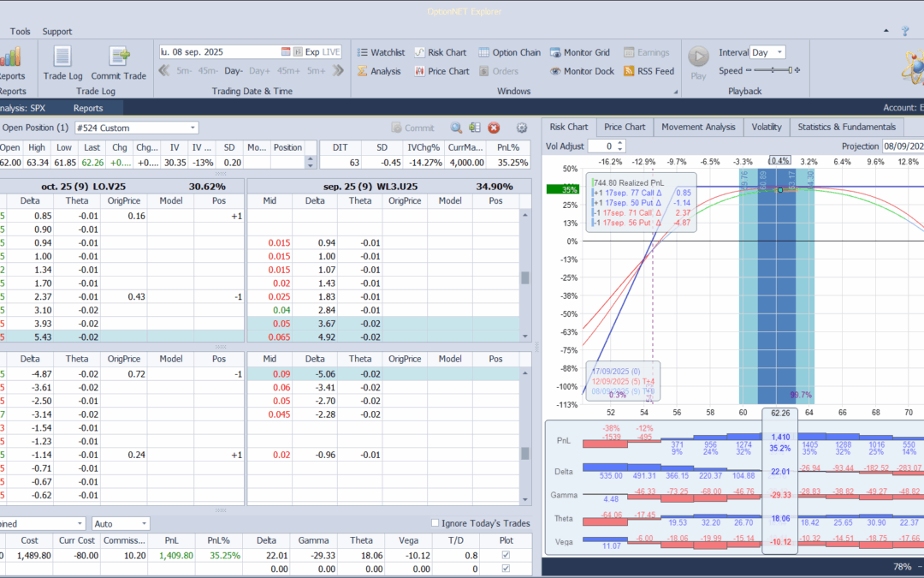Step forward one day with Day+
The height and width of the screenshot is (578, 924).
click(x=259, y=71)
